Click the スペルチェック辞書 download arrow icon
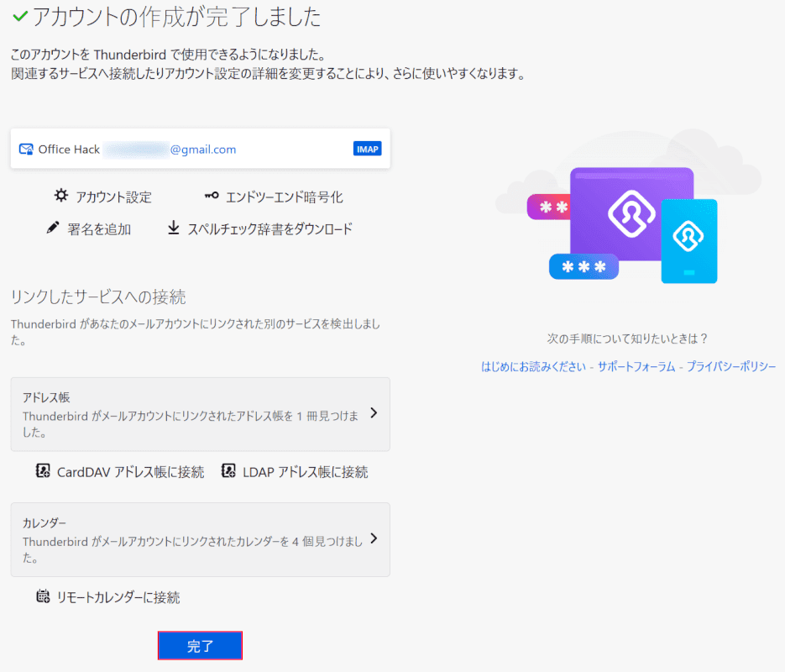Image resolution: width=785 pixels, height=672 pixels. click(173, 228)
